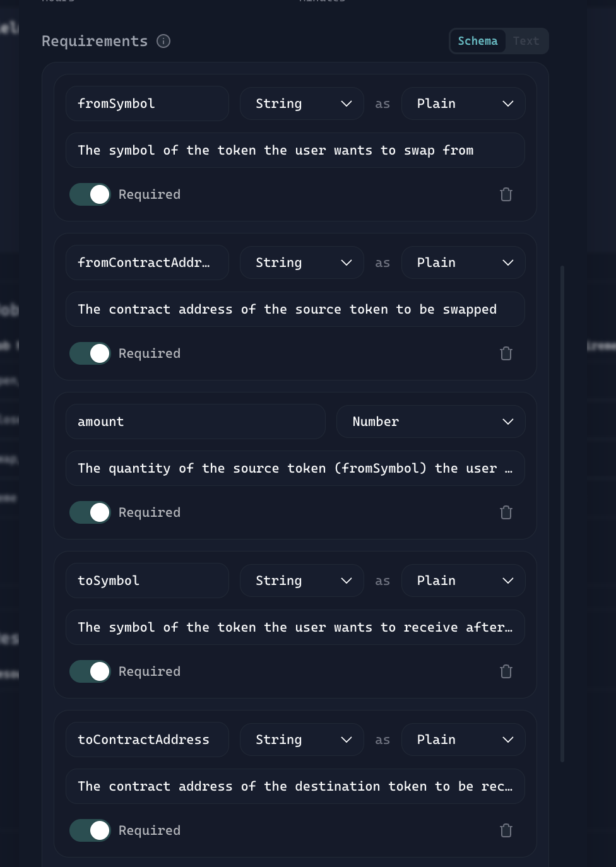Click the info icon beside Requirements
Viewport: 616px width, 867px height.
163,41
